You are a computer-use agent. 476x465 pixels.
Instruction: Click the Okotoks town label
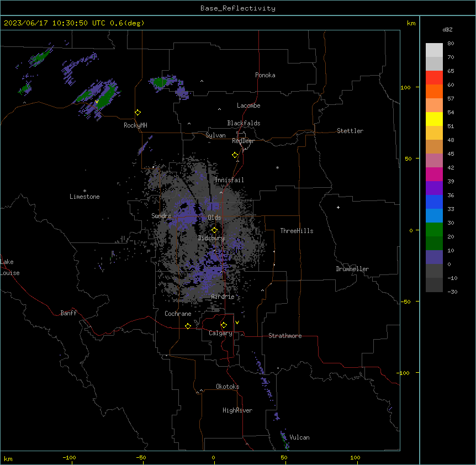(228, 387)
